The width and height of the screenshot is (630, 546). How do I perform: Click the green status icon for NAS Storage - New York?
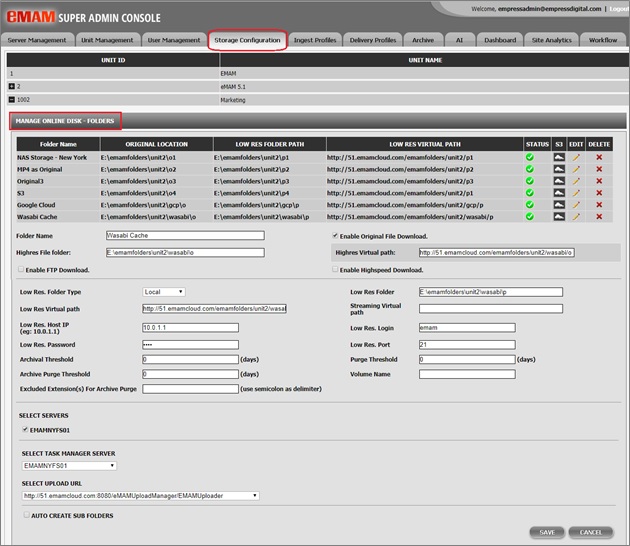[530, 157]
